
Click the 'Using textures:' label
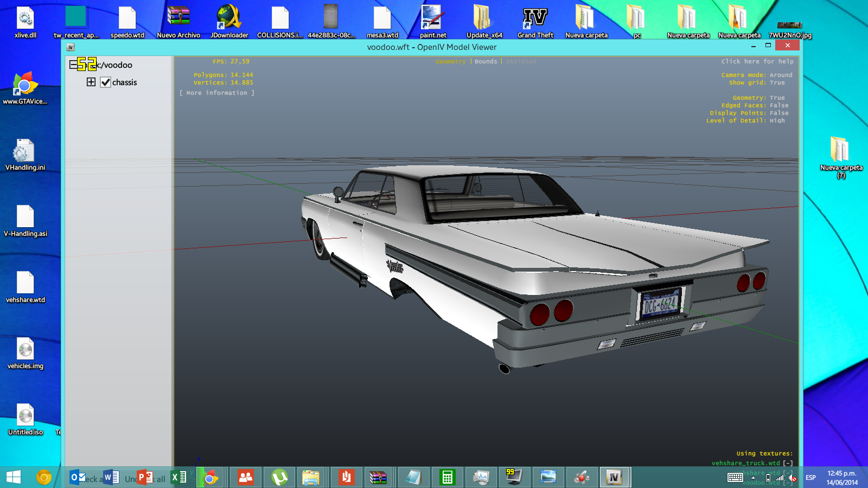click(764, 454)
